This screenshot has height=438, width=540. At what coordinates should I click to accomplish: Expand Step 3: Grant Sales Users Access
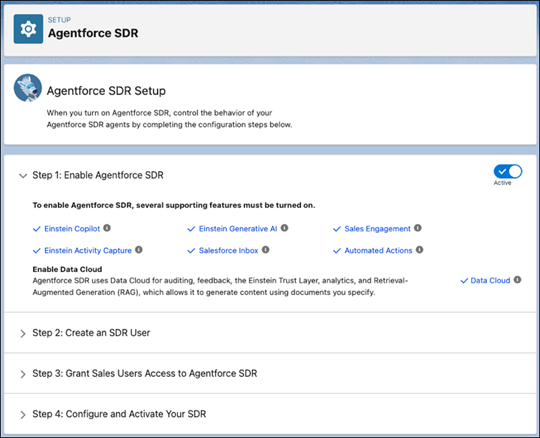(23, 374)
